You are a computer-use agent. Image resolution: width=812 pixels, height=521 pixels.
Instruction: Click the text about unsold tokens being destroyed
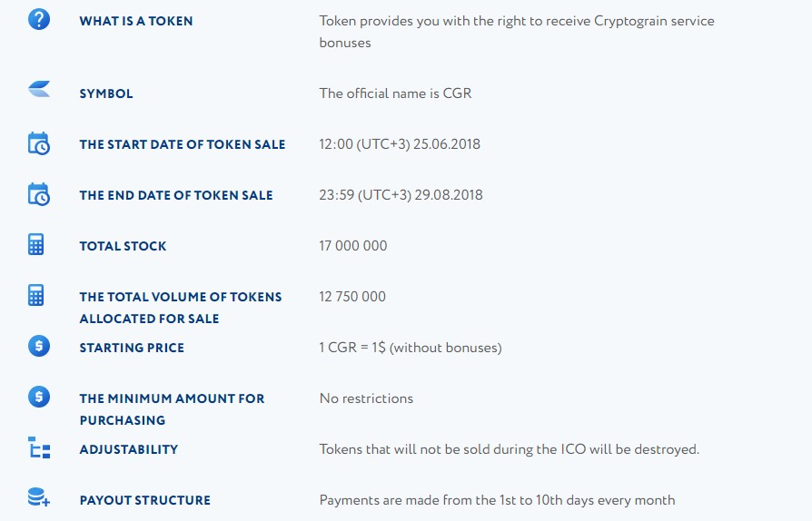[509, 449]
